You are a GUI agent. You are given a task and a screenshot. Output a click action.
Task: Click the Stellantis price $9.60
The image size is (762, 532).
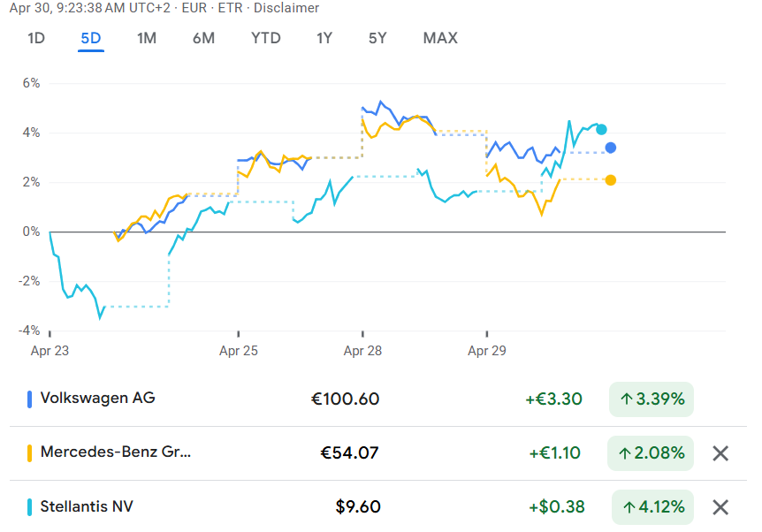(x=358, y=507)
